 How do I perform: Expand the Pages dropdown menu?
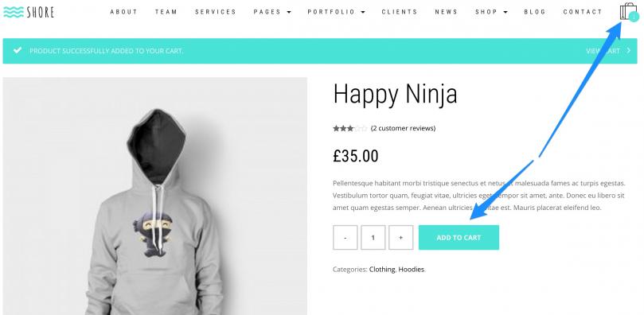pyautogui.click(x=272, y=12)
